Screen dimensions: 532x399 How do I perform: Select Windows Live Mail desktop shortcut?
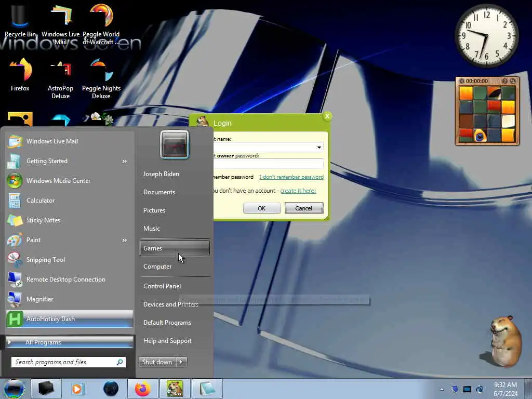coord(60,24)
